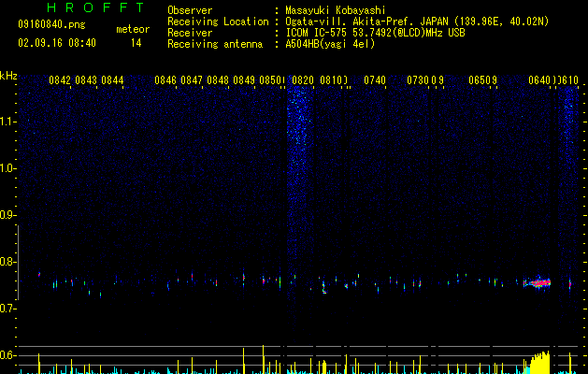Click the 0843 time marker

(86, 80)
